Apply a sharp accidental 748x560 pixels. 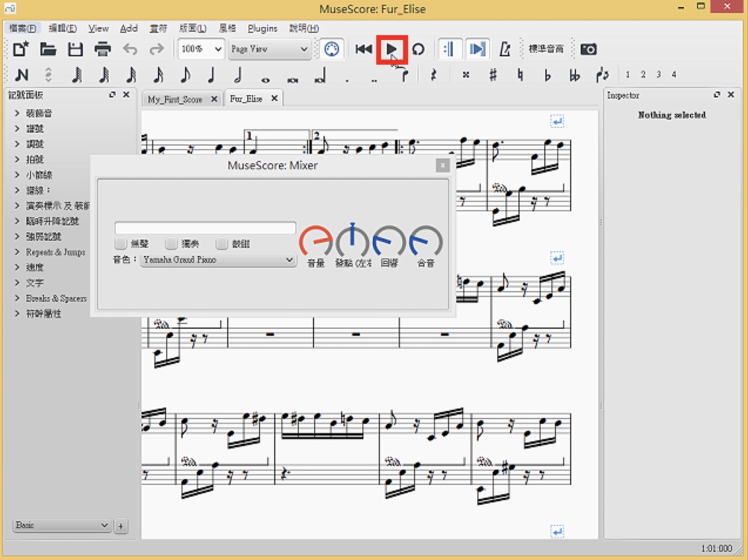(x=493, y=75)
